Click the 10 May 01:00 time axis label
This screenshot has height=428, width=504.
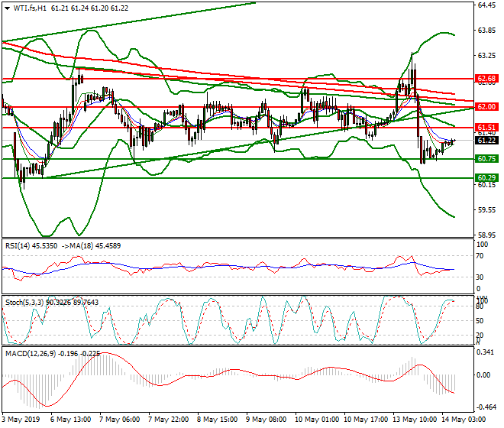pyautogui.click(x=317, y=420)
